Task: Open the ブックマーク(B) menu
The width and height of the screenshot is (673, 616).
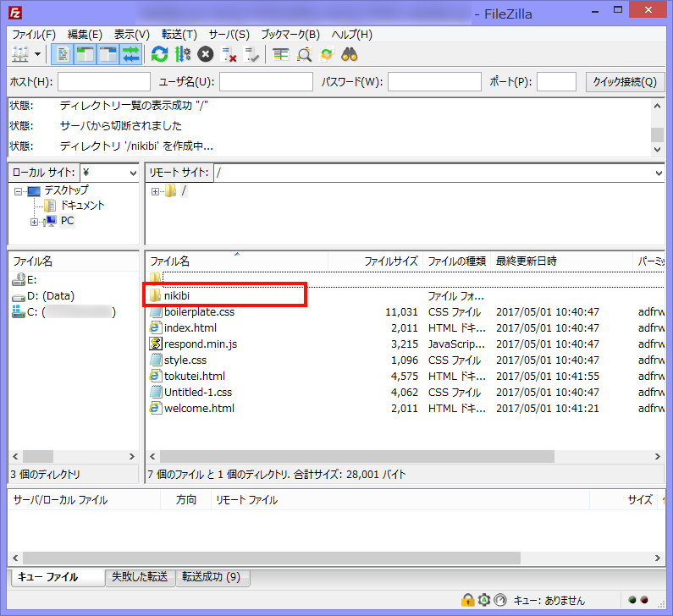Action: [290, 35]
